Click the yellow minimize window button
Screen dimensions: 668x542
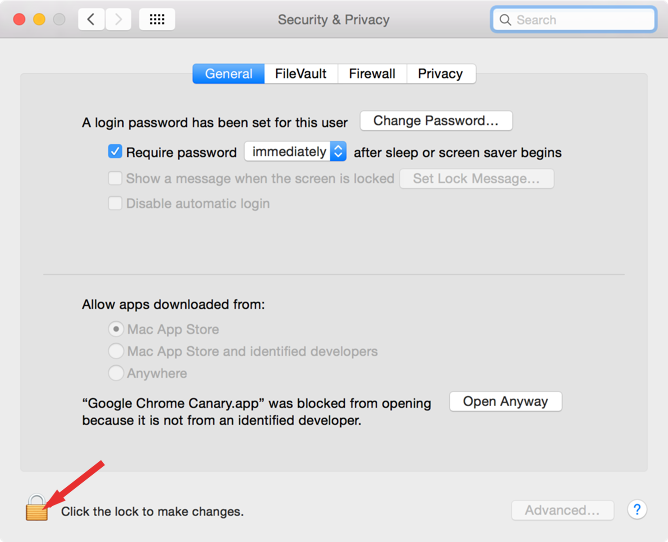click(39, 19)
